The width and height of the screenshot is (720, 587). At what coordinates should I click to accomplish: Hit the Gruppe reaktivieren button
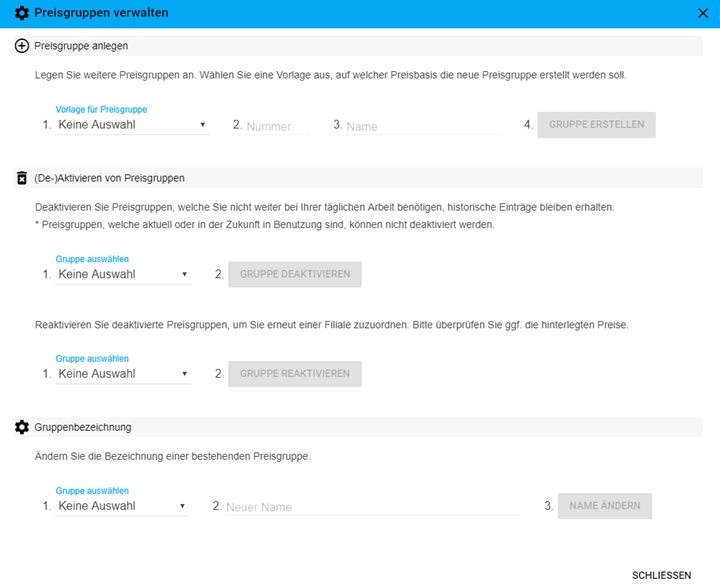point(295,374)
